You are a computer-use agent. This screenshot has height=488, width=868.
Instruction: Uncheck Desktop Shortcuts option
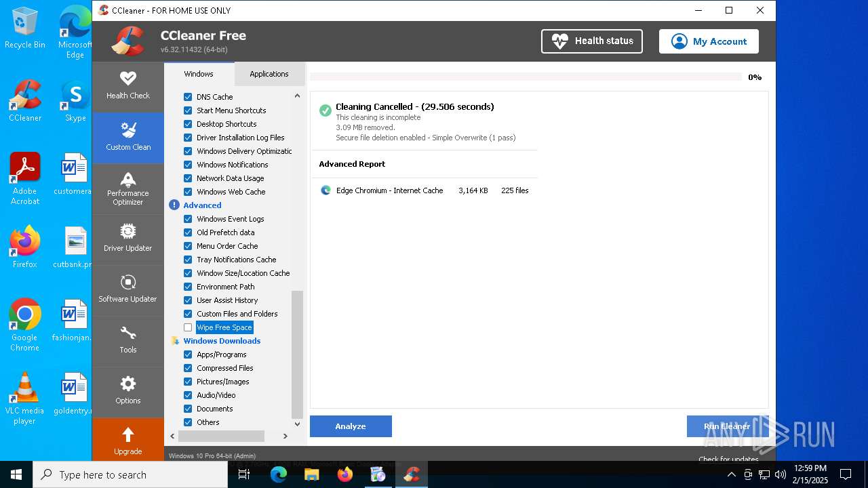(188, 124)
